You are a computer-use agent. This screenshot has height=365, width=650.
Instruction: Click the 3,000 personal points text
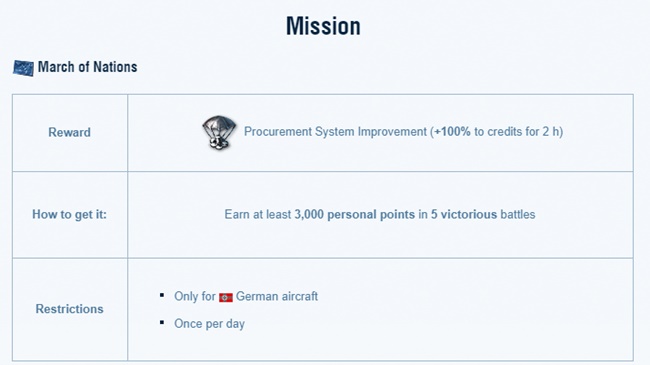(354, 214)
